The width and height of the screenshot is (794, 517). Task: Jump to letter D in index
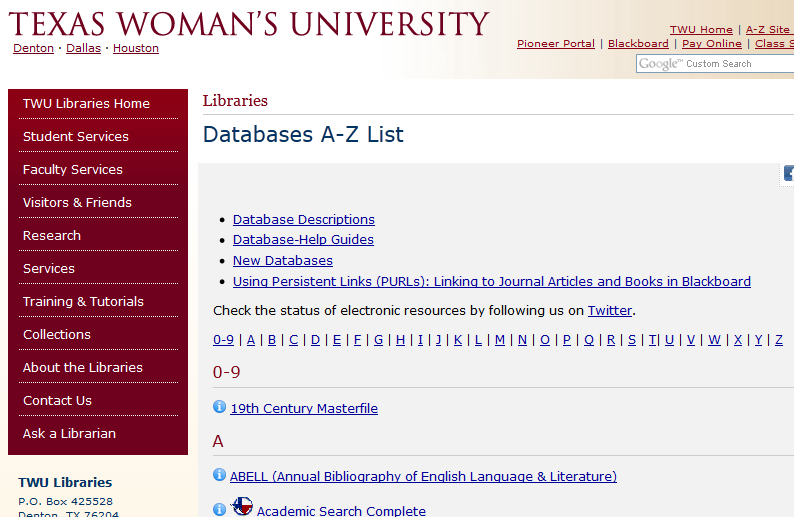pyautogui.click(x=315, y=340)
